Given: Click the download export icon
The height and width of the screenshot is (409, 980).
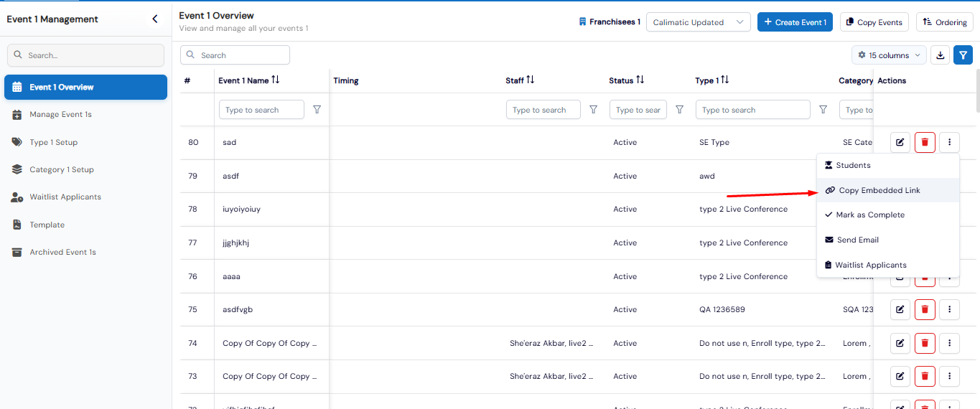Looking at the screenshot, I should tap(940, 55).
